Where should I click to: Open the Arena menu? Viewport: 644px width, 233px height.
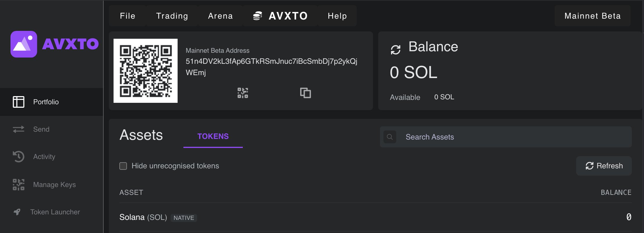coord(220,16)
